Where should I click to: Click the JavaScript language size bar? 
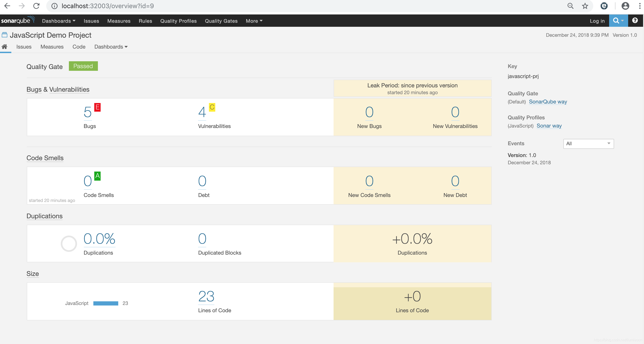[x=106, y=303]
